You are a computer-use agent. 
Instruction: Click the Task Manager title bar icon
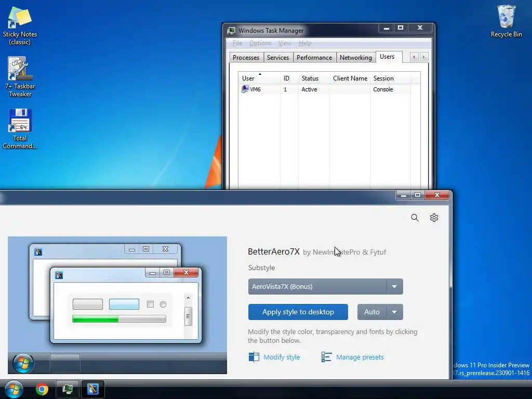[x=231, y=31]
